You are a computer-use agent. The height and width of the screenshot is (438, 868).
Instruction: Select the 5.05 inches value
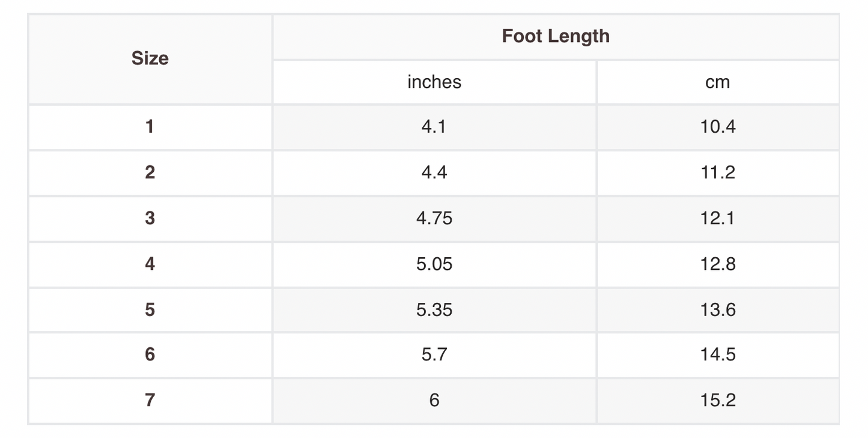pyautogui.click(x=434, y=264)
